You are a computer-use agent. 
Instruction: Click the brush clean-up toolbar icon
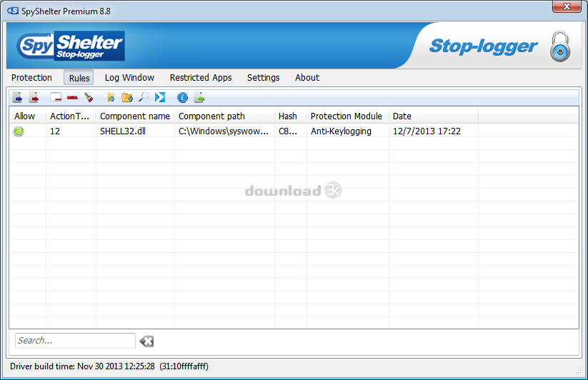[89, 97]
